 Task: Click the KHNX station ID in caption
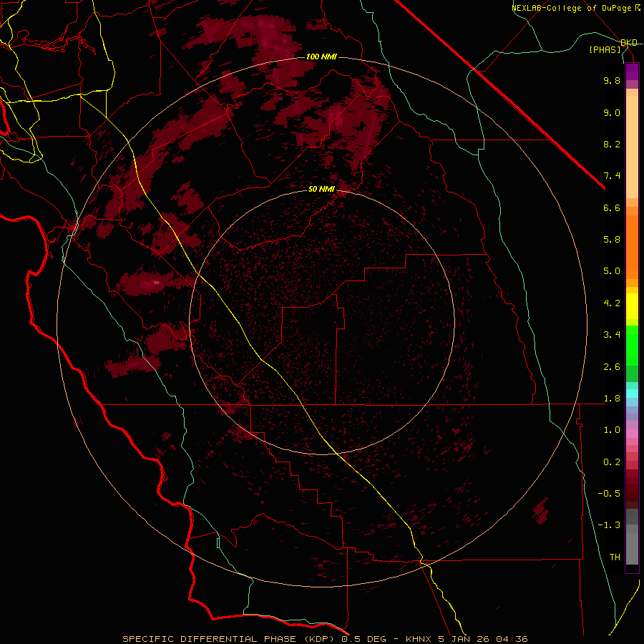[x=419, y=639]
